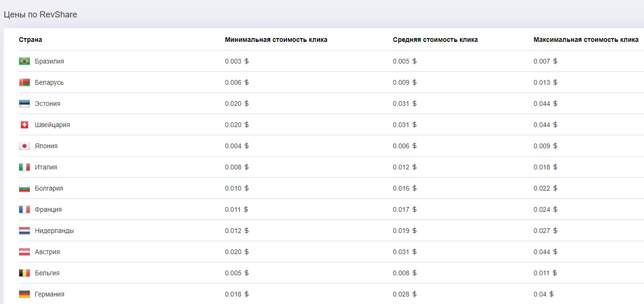Click Germany's maximum price 0.04 $

543,294
